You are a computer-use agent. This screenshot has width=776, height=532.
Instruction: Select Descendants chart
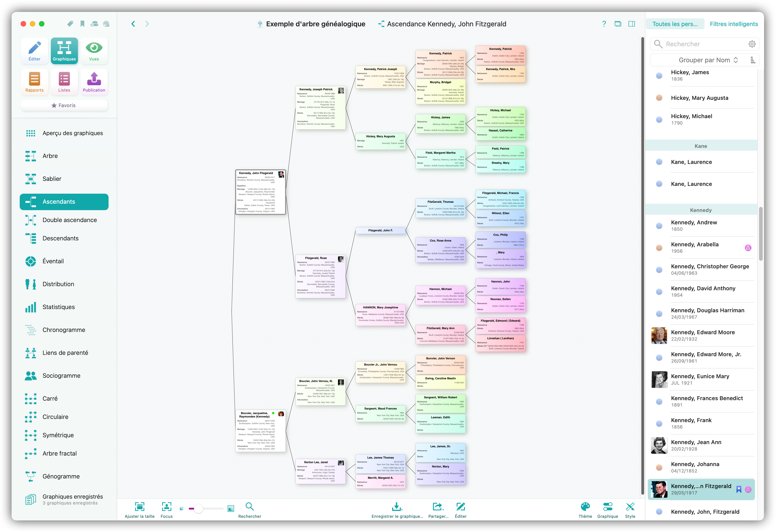tap(64, 238)
